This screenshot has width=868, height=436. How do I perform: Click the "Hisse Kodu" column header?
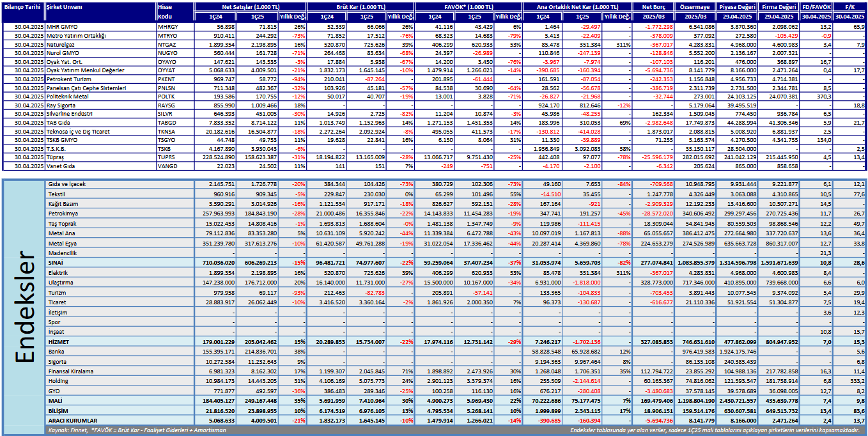[x=165, y=11]
